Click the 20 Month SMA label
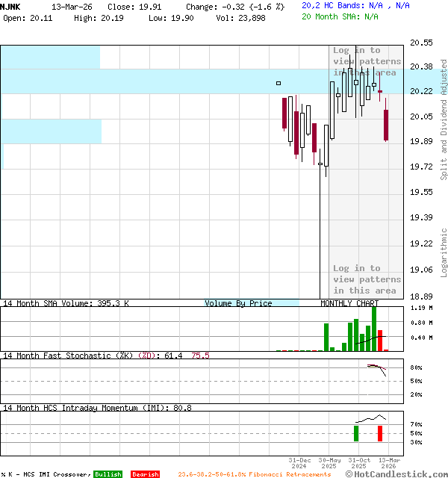 click(340, 16)
